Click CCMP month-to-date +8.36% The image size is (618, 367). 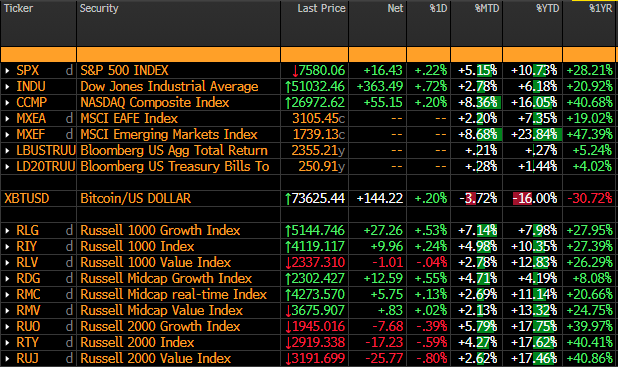click(x=479, y=102)
